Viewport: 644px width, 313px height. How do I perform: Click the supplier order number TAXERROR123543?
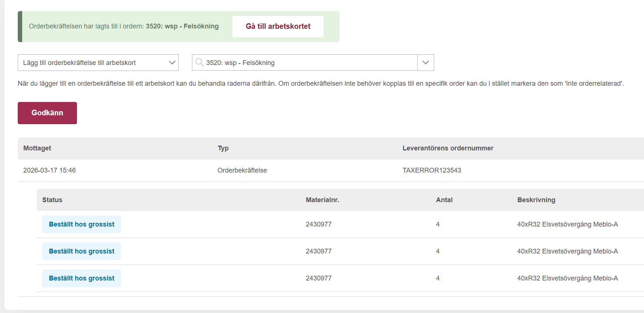(432, 170)
